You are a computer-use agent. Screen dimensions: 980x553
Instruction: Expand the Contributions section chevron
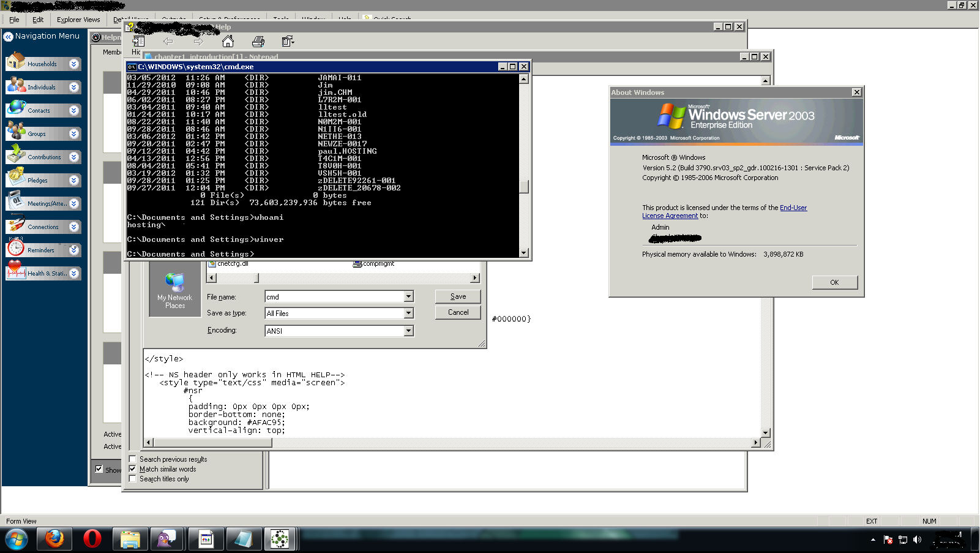73,157
